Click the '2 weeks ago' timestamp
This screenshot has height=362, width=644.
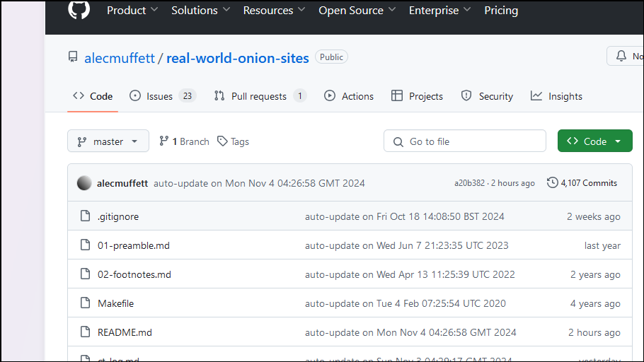(594, 216)
